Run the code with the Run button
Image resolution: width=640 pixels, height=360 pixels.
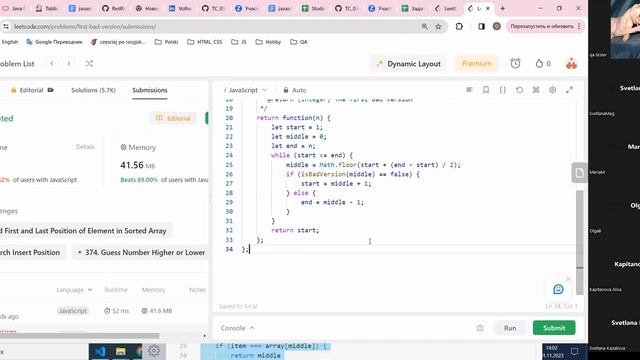pyautogui.click(x=510, y=328)
